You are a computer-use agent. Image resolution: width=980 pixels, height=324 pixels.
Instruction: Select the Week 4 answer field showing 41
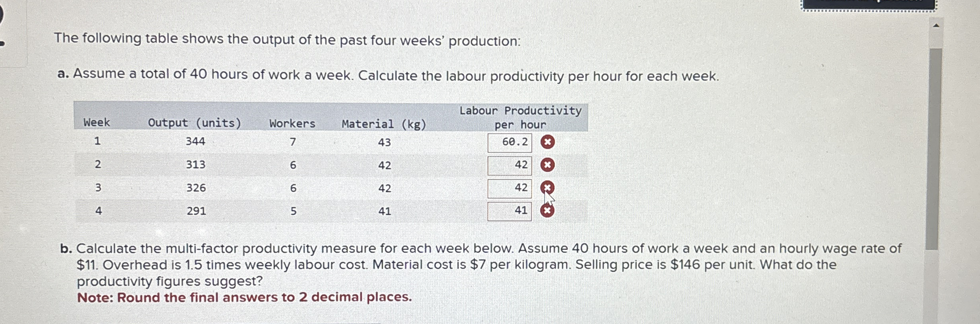point(510,210)
